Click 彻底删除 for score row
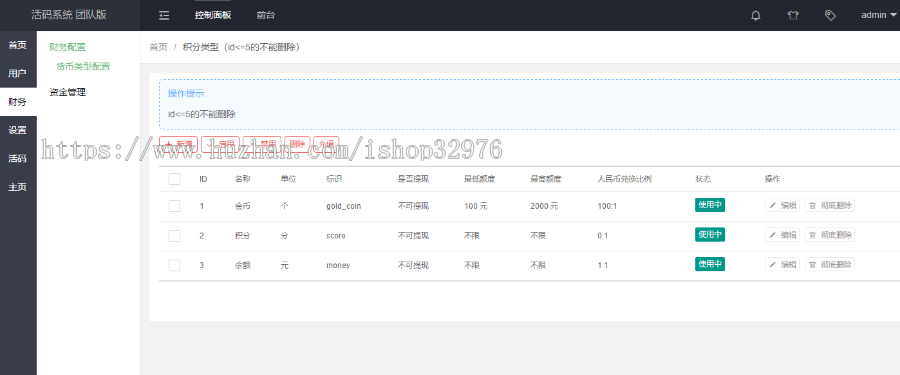This screenshot has width=900, height=375. tap(829, 234)
